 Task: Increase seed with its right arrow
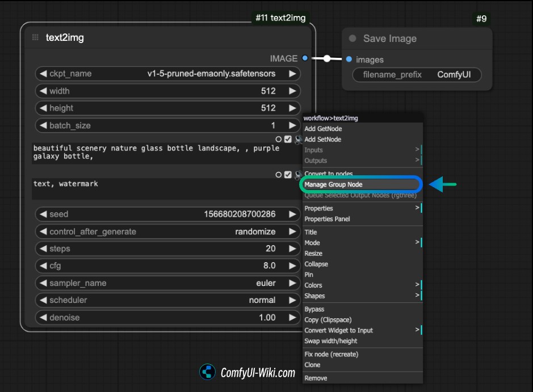point(292,214)
